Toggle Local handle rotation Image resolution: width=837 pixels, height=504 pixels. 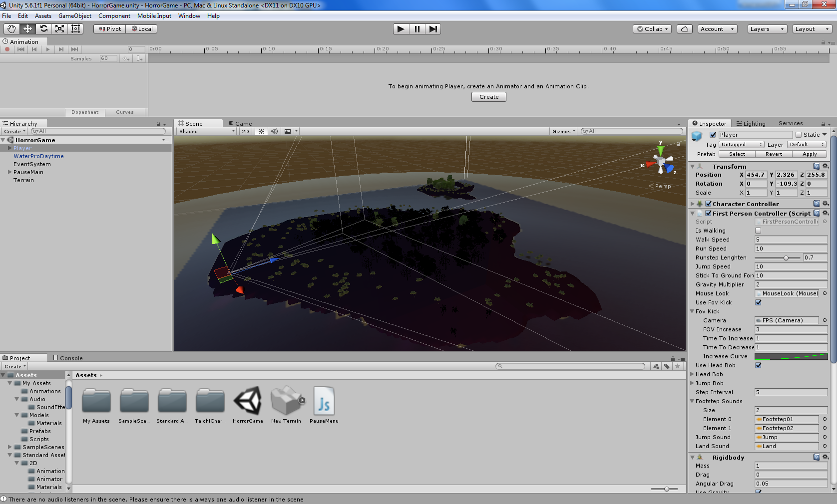coord(141,29)
